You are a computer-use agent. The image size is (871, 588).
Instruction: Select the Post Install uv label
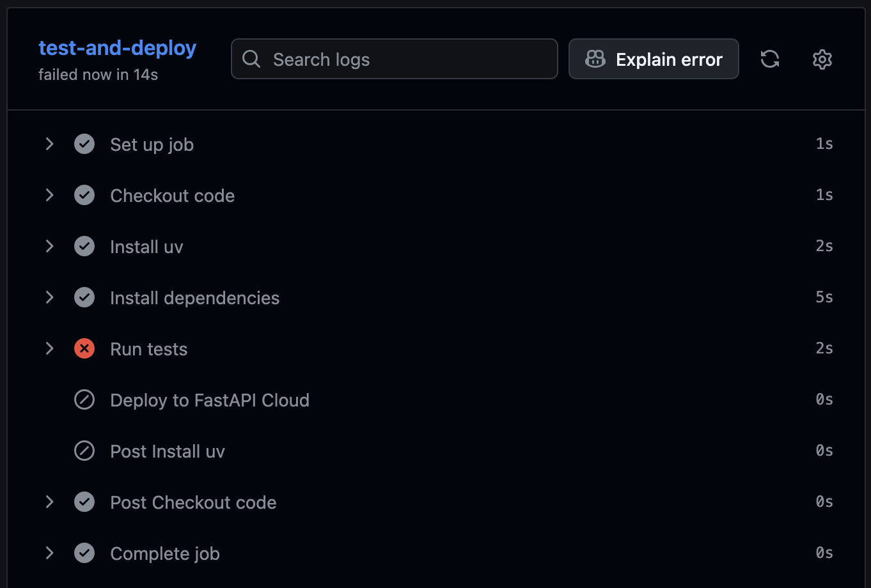(168, 451)
